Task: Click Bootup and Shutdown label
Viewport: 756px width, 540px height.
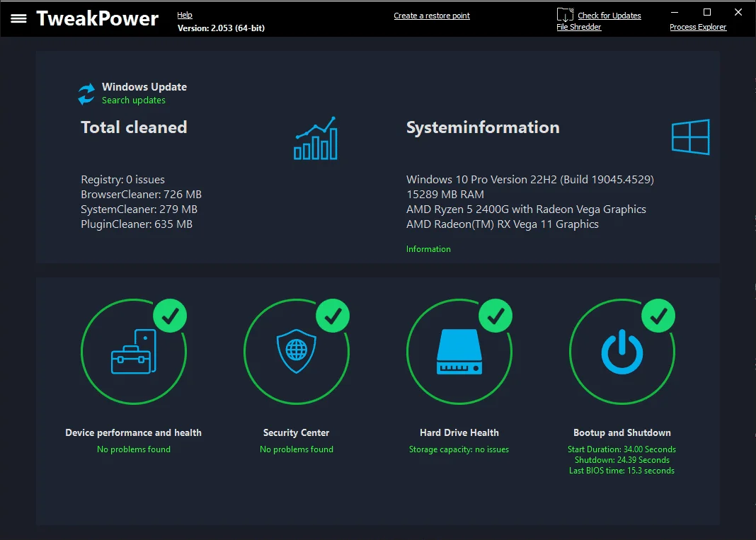Action: pos(622,432)
